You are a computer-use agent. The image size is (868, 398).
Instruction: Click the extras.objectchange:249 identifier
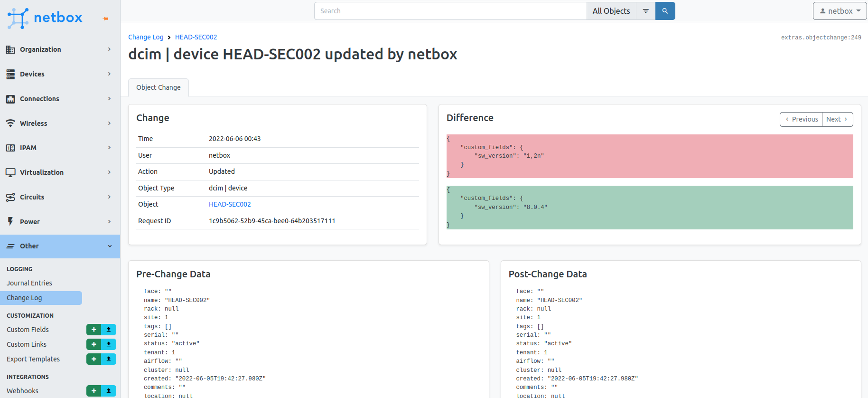tap(821, 38)
